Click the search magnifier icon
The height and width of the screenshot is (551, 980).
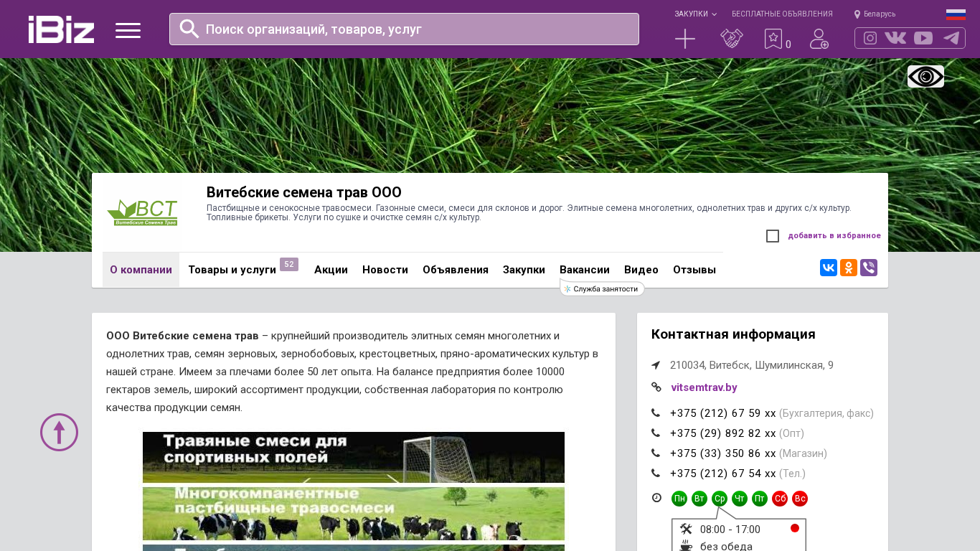(189, 29)
